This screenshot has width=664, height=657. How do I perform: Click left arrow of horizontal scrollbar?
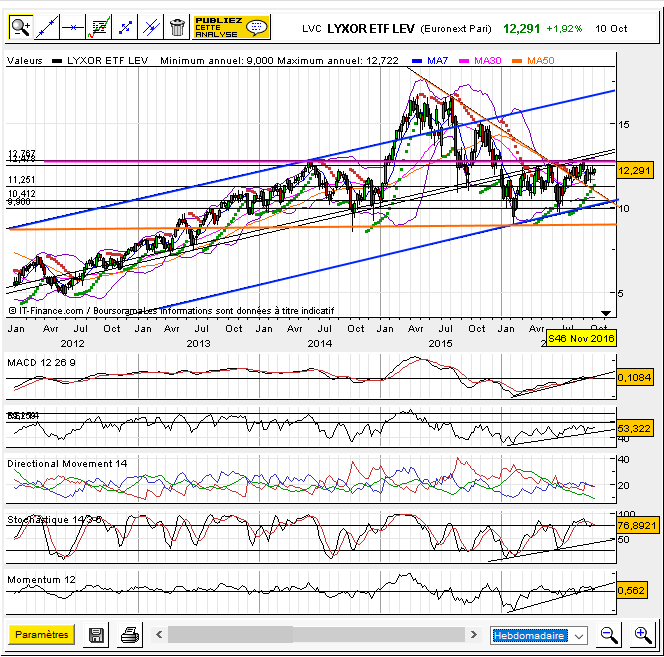click(x=157, y=635)
